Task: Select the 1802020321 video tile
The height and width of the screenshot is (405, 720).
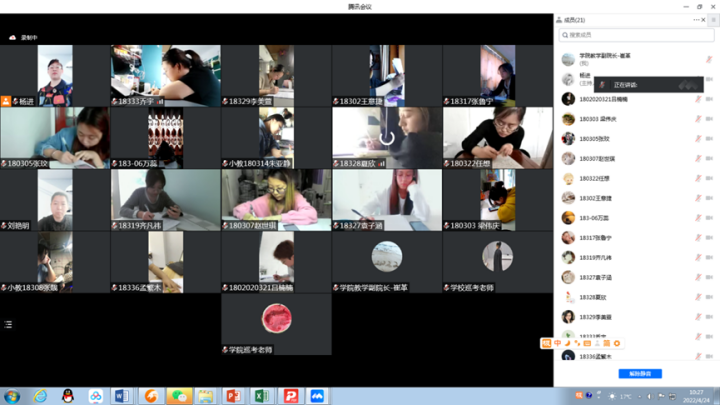Action: (276, 262)
